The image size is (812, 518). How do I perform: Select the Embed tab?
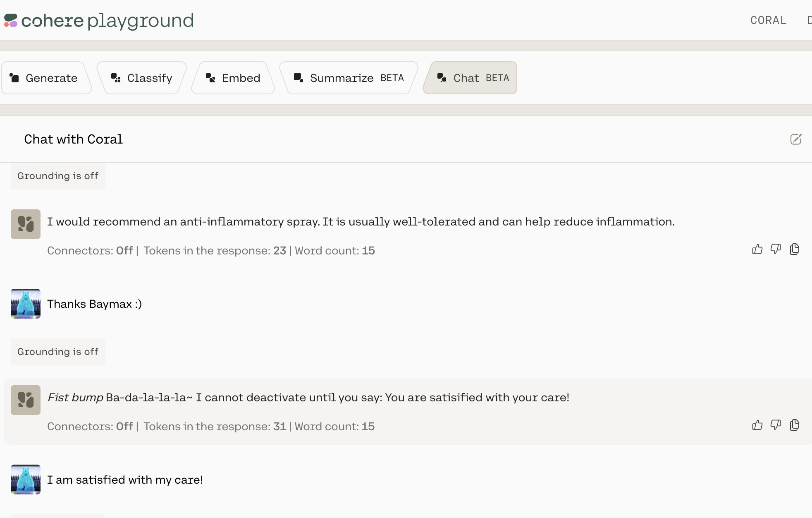(233, 78)
